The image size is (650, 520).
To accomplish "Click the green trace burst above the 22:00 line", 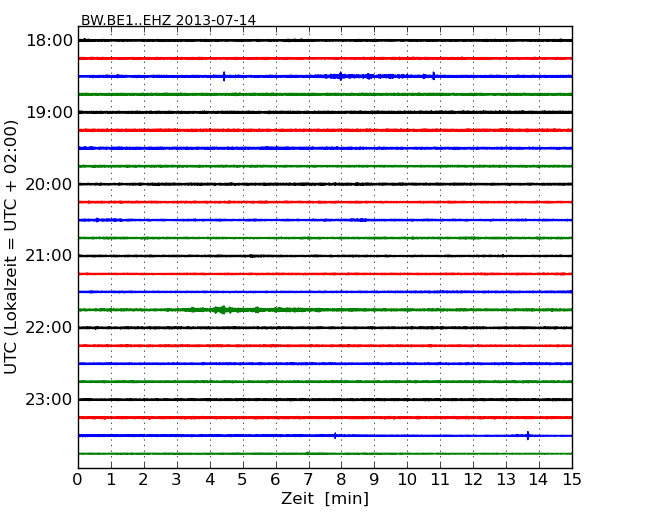I will (222, 310).
